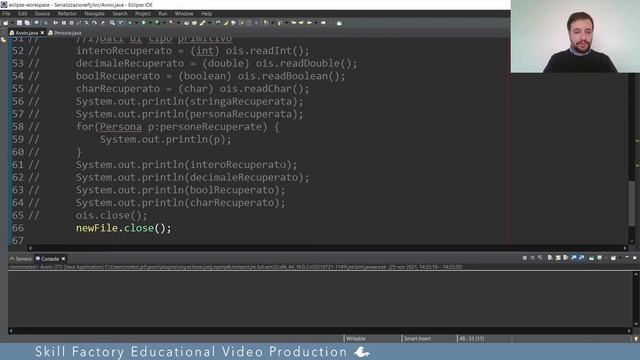Open the Project menu
The image size is (640, 360).
pyautogui.click(x=143, y=13)
